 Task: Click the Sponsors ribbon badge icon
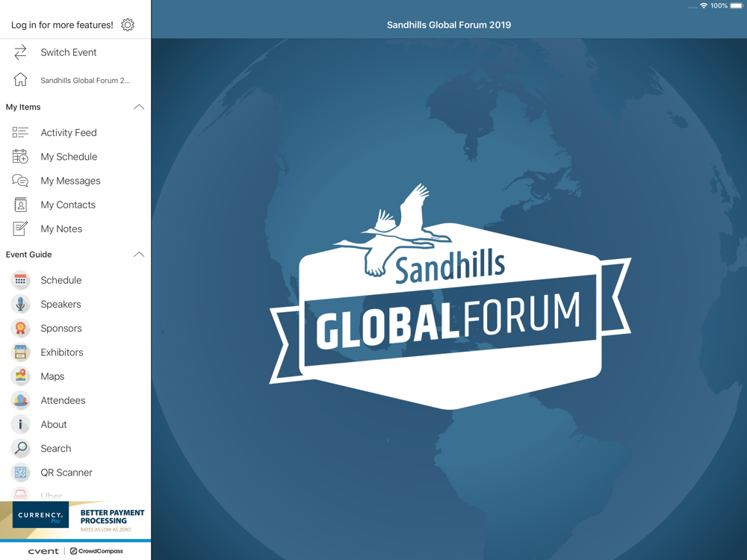pyautogui.click(x=20, y=328)
